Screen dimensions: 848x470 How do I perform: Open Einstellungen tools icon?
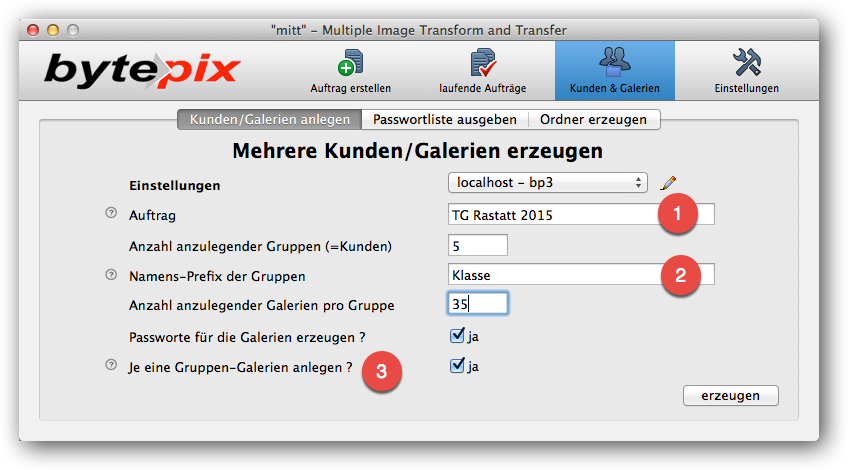[746, 70]
